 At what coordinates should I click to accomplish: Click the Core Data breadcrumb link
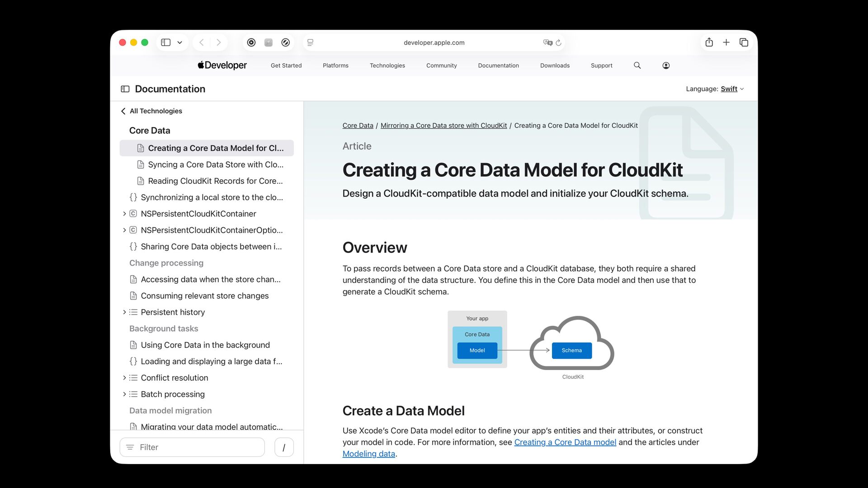[358, 126]
